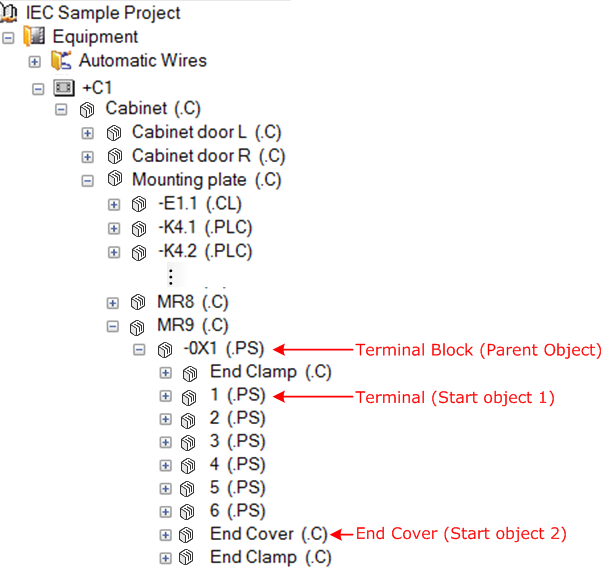Expand the Automatic Wires node
The width and height of the screenshot is (607, 570).
(35, 62)
